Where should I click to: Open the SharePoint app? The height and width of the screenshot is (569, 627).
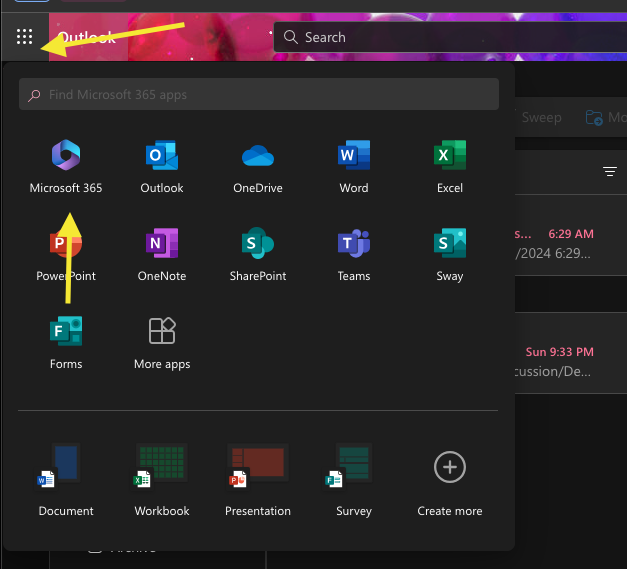[258, 254]
